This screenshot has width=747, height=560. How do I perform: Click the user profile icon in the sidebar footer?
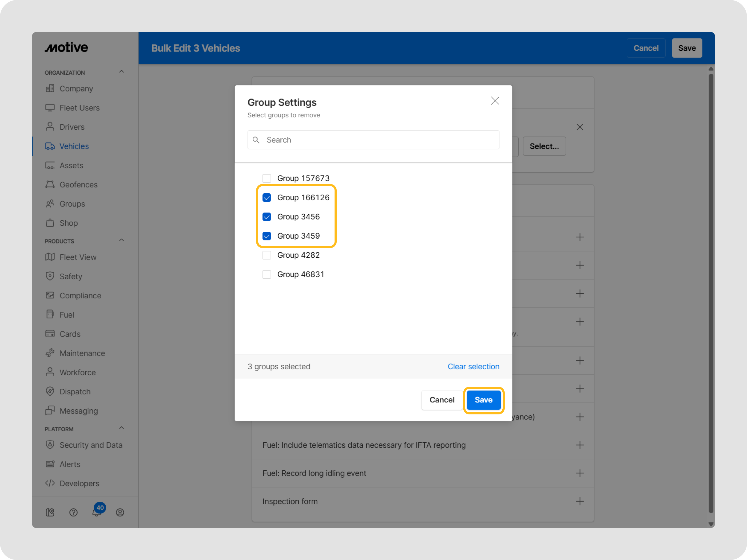[120, 513]
